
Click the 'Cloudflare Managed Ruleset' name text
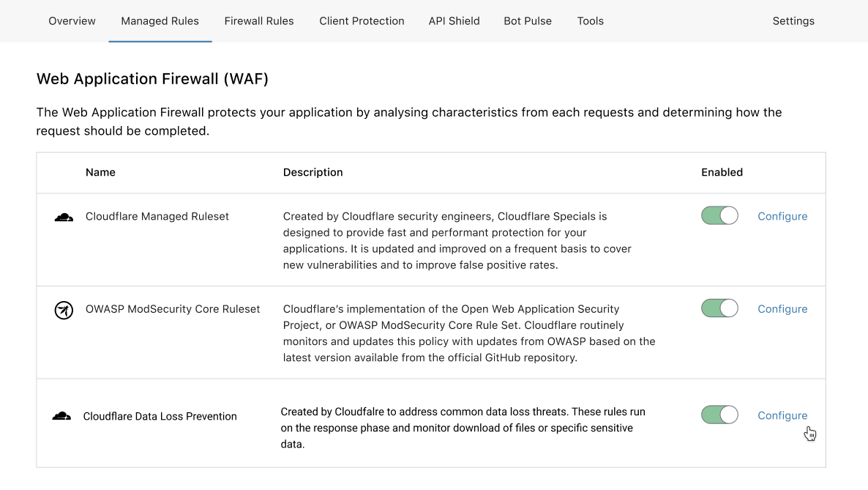[x=157, y=216]
